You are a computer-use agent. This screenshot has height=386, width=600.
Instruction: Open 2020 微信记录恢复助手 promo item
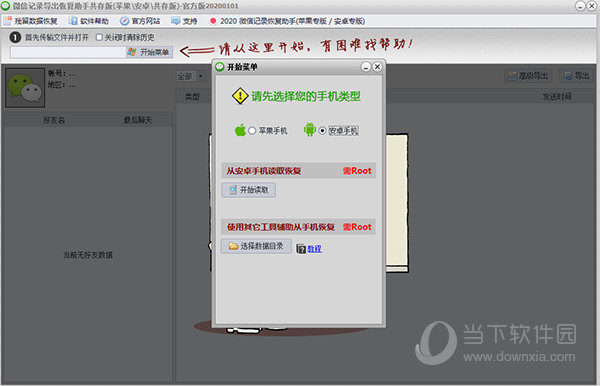click(287, 21)
